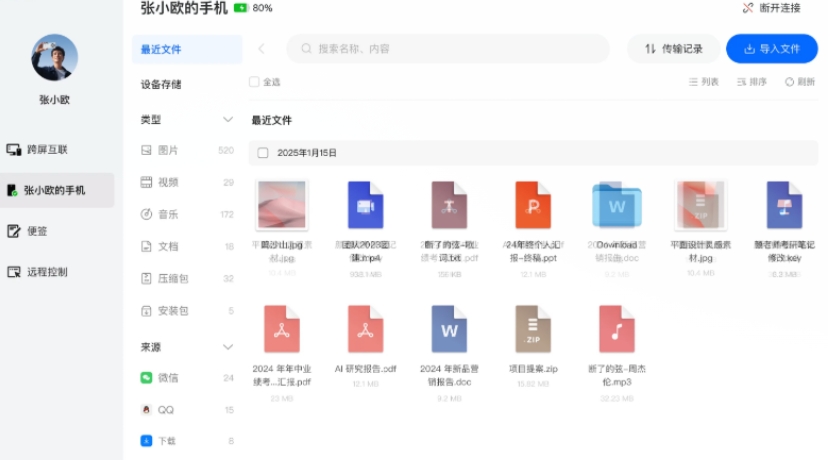Click the search field 搜索名称、内容

pyautogui.click(x=448, y=49)
